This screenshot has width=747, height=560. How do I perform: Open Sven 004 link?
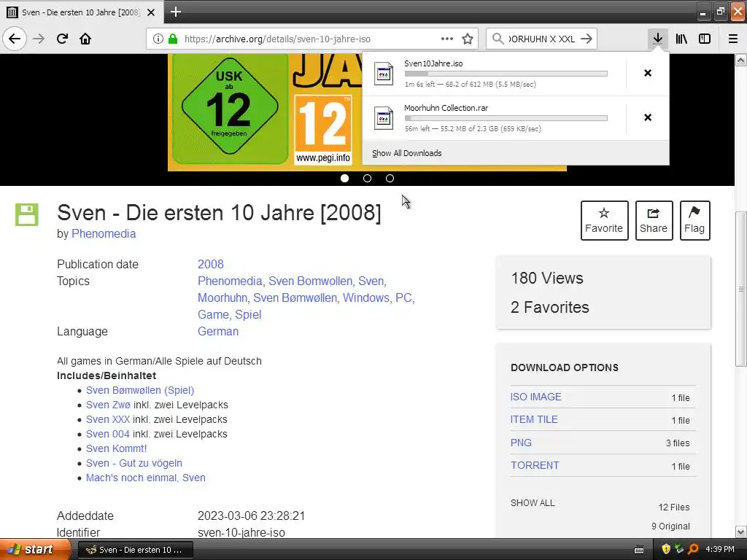tap(108, 434)
